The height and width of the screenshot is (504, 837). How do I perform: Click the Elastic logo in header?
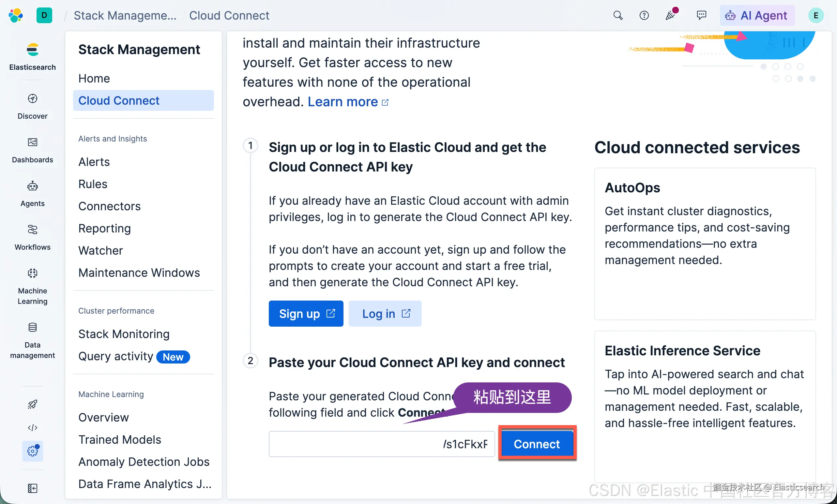point(16,15)
